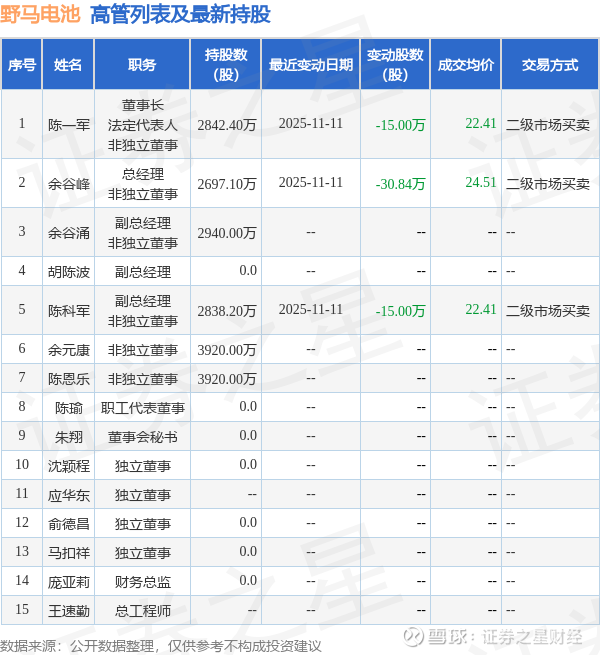The width and height of the screenshot is (600, 655).
Task: Select the 变动股数(股) column header
Action: 395,65
